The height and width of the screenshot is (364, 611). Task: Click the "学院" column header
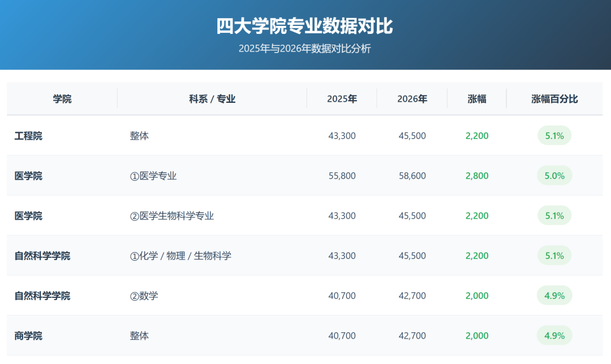pyautogui.click(x=62, y=99)
